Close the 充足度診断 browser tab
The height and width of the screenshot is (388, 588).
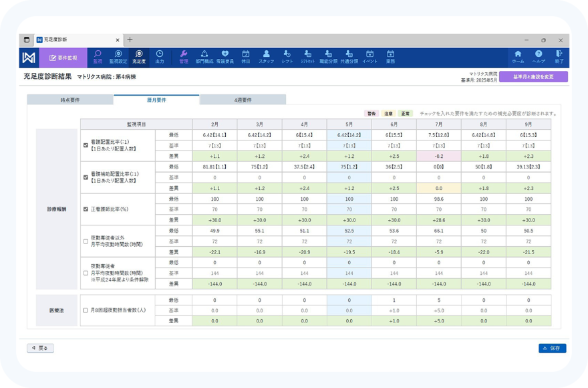tap(118, 40)
